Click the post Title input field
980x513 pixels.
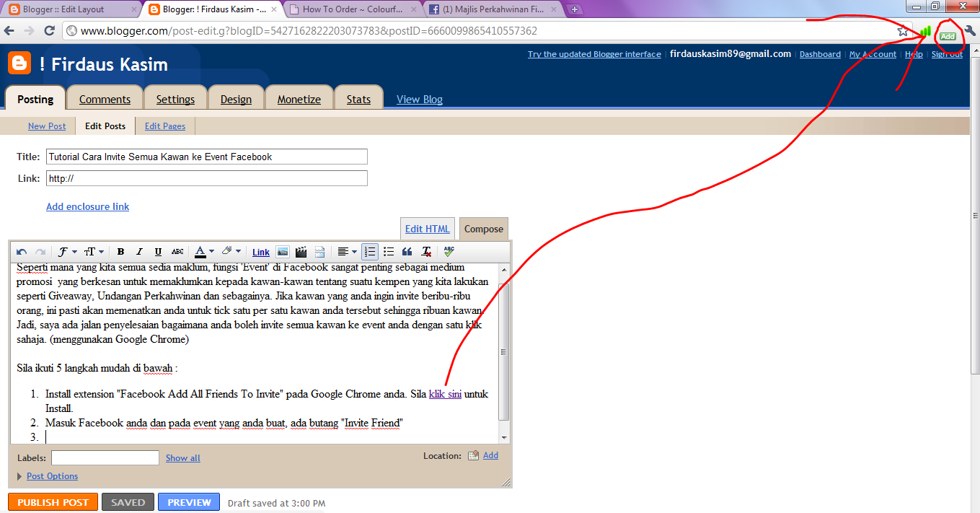tap(207, 157)
